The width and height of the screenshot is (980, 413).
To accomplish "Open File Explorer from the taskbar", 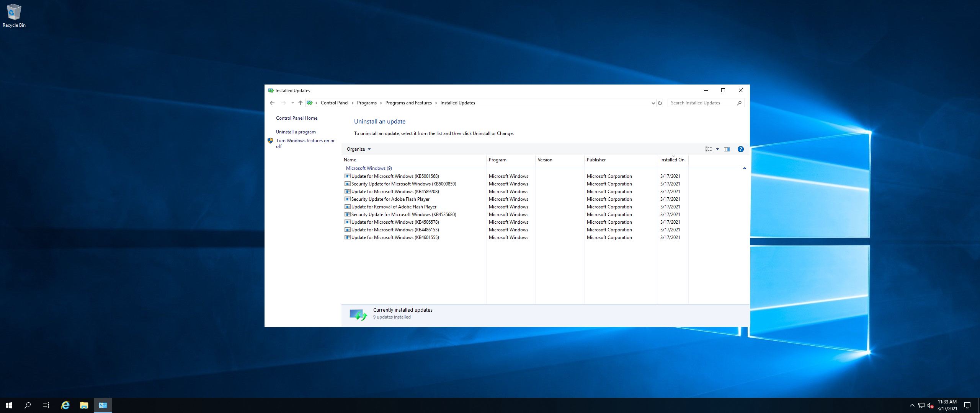I will click(84, 405).
